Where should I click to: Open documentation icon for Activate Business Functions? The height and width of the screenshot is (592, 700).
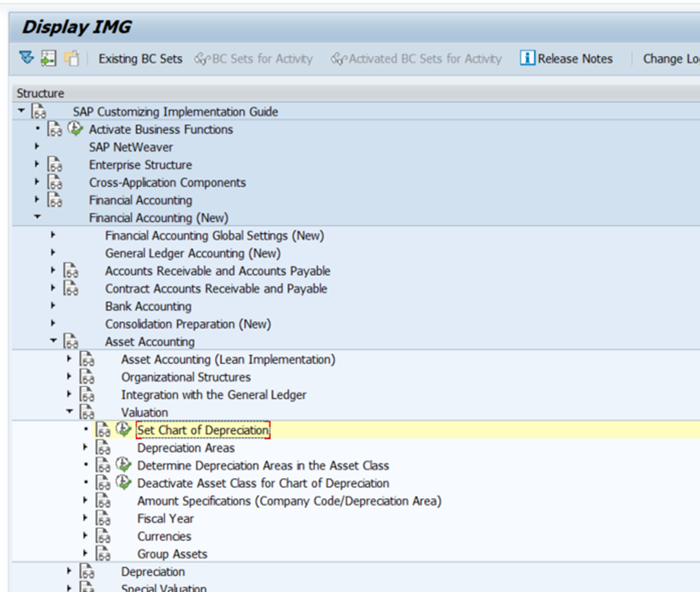[x=55, y=129]
